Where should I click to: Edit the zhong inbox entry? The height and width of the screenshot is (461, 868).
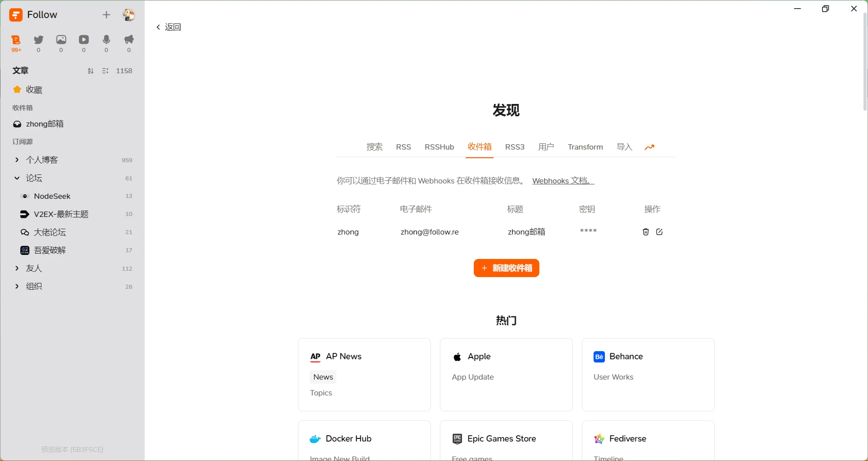click(x=660, y=232)
